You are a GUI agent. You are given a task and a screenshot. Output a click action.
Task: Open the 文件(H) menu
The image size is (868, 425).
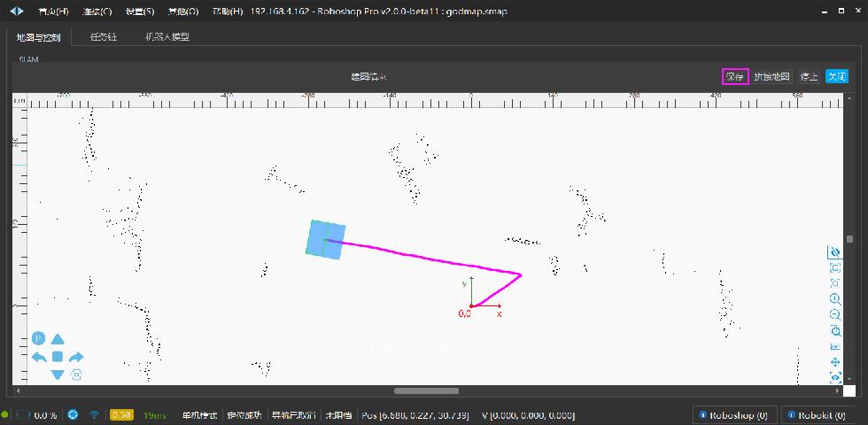(x=53, y=12)
